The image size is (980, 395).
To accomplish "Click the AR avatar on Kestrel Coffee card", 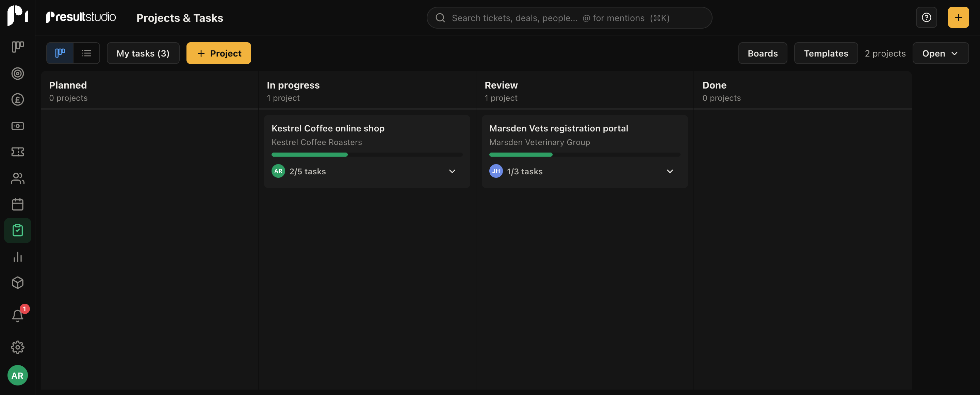I will point(278,171).
